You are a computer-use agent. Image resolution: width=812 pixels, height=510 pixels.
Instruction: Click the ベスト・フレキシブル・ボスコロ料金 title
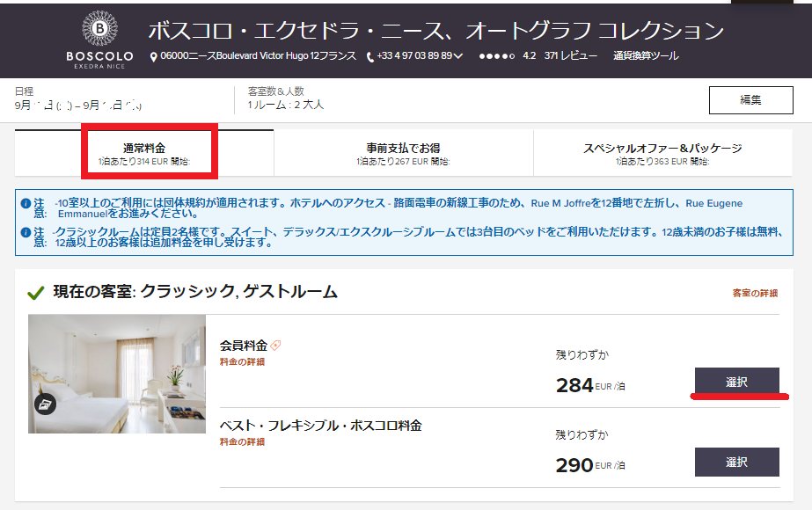pyautogui.click(x=320, y=426)
